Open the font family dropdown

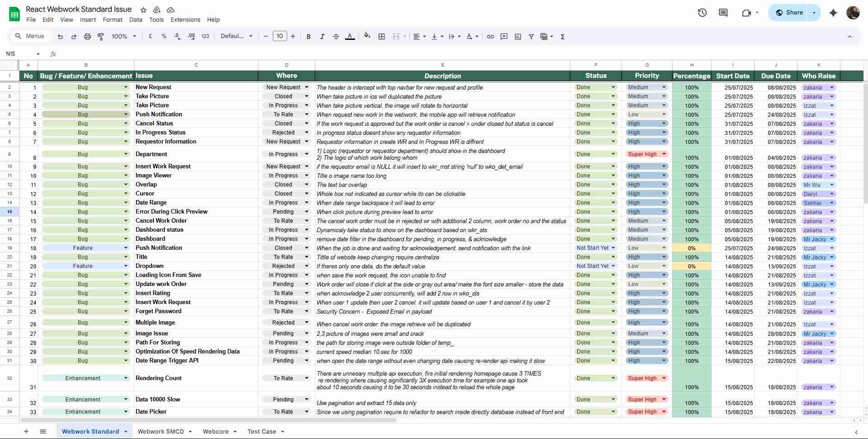pyautogui.click(x=236, y=37)
